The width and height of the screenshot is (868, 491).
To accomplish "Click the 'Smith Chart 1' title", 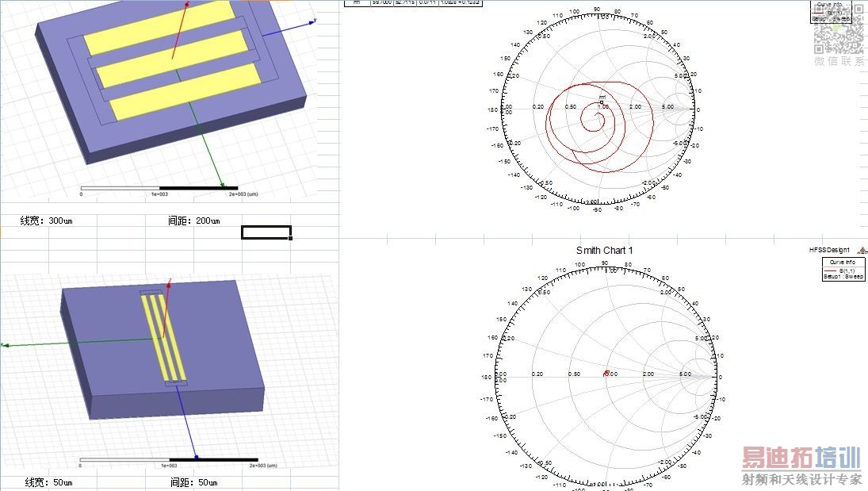I will point(605,251).
